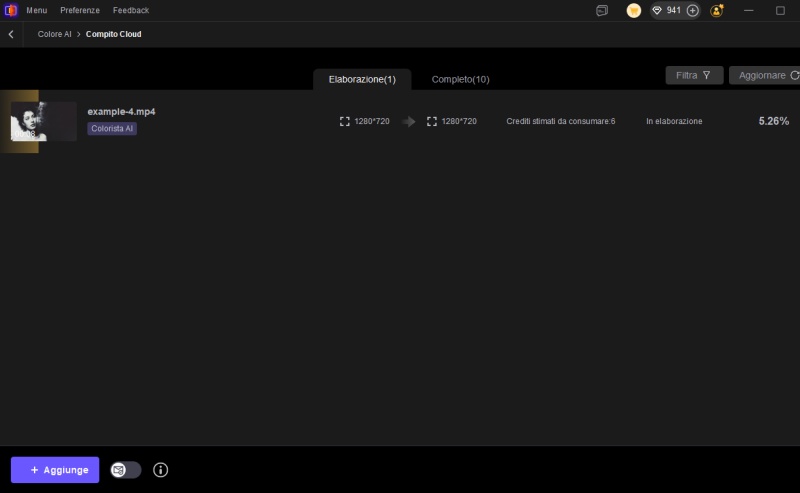Viewport: 800px width, 493px height.
Task: Click the Colorista AI tag label
Action: click(112, 129)
